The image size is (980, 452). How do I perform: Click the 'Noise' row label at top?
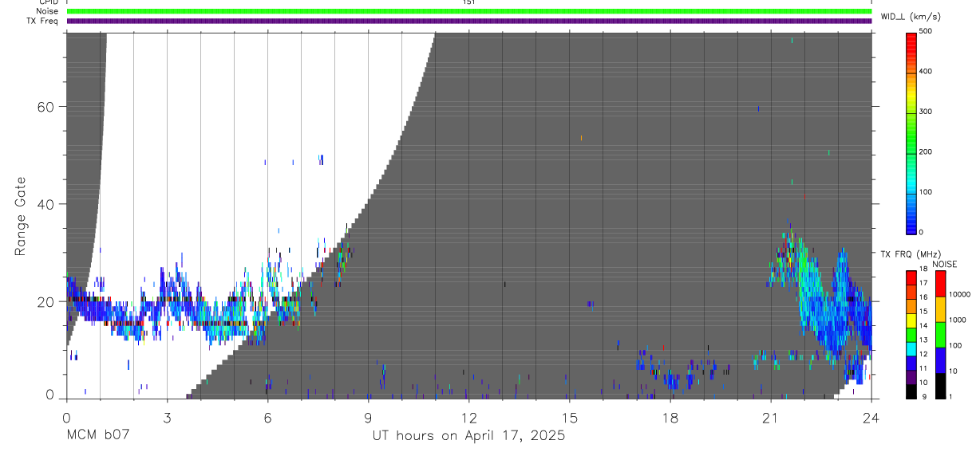click(47, 12)
